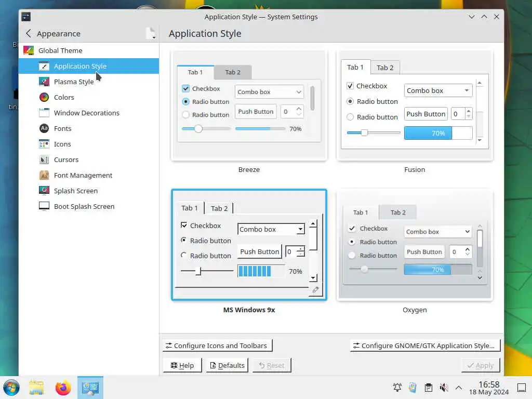
Task: Click the 70% progress bar in Fusion preview
Action: coord(438,133)
